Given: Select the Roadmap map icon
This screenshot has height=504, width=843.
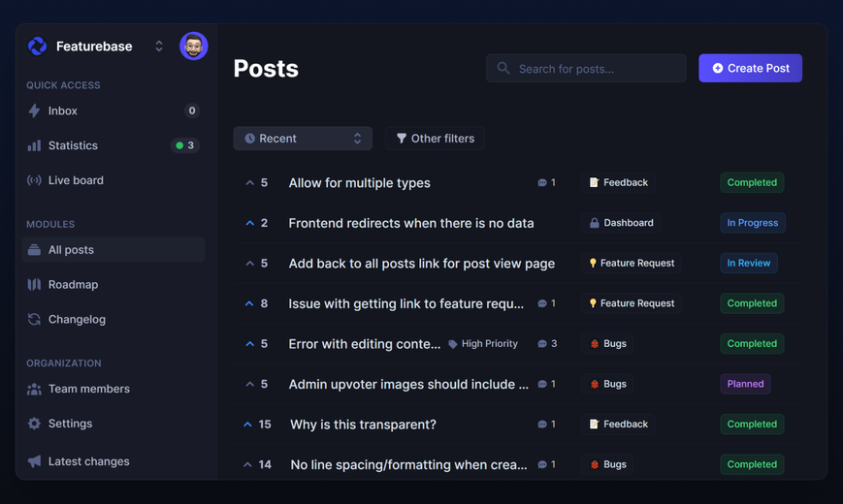Looking at the screenshot, I should coord(34,285).
